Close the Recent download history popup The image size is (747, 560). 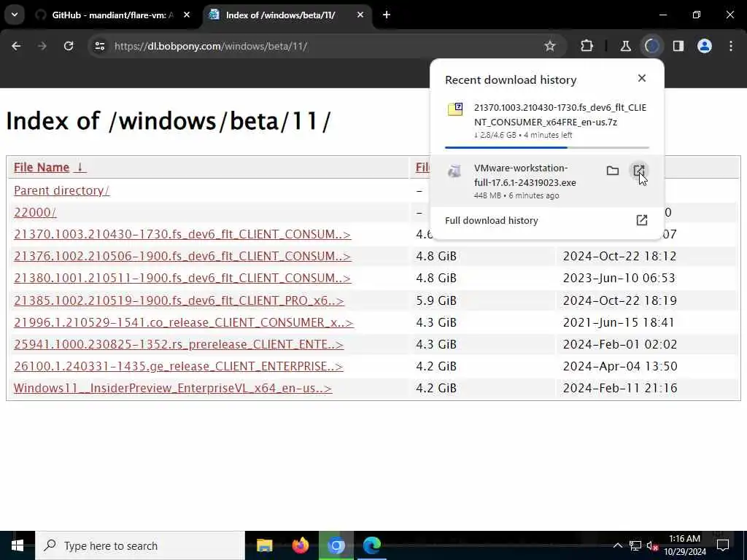(642, 78)
